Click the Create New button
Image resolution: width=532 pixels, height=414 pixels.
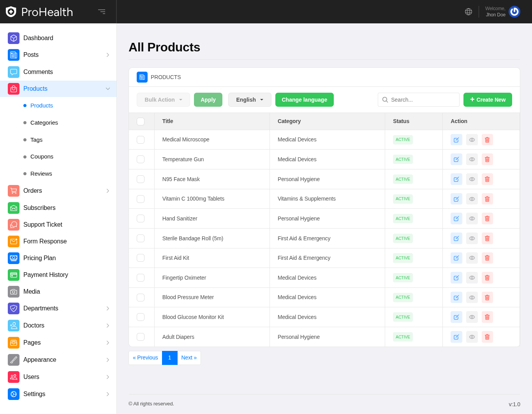click(x=488, y=100)
